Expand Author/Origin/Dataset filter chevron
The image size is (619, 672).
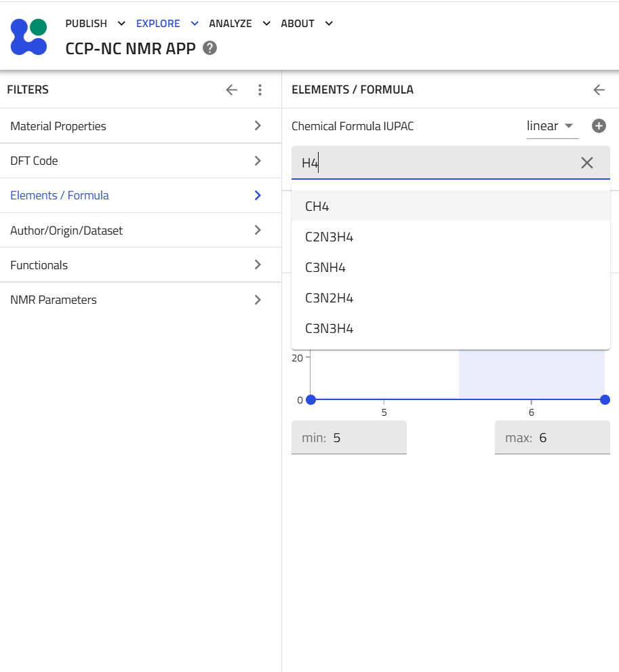coord(258,230)
